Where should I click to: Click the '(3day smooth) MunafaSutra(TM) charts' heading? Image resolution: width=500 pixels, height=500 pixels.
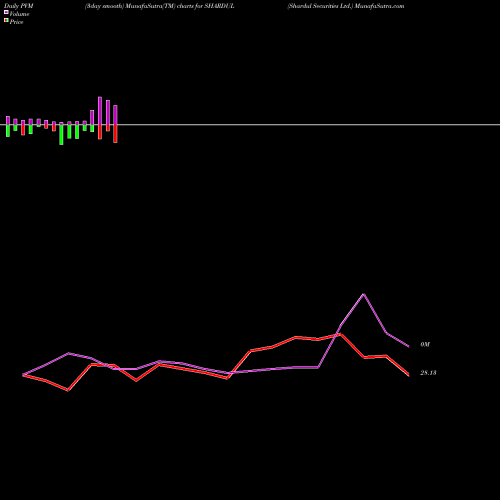(159, 6)
